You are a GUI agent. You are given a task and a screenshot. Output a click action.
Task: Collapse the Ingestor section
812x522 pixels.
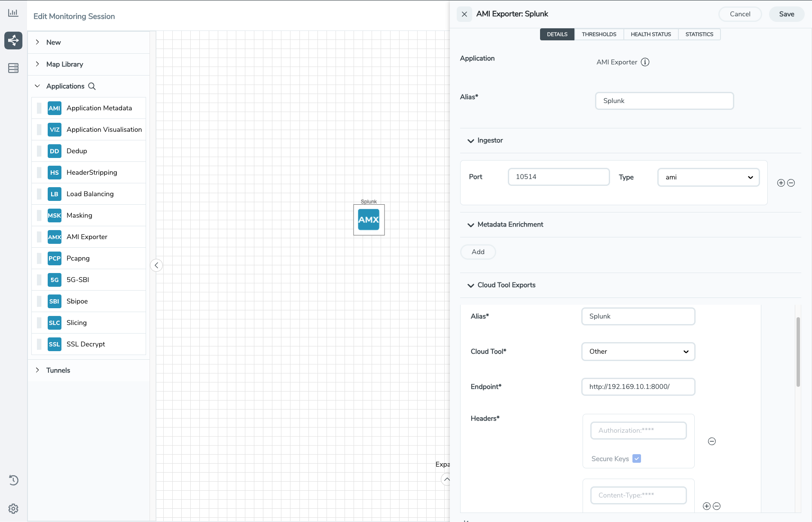(x=471, y=141)
